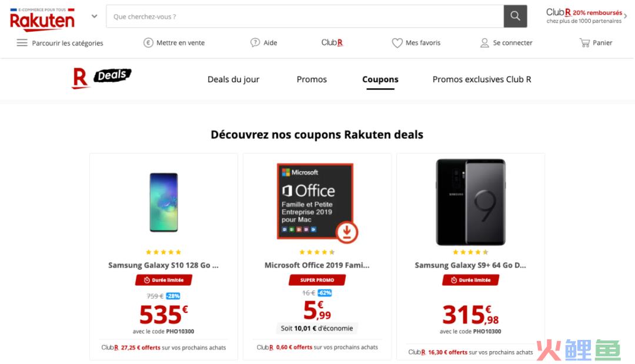
Task: Expand Club R 20% remboursés arrow
Action: pyautogui.click(x=625, y=16)
